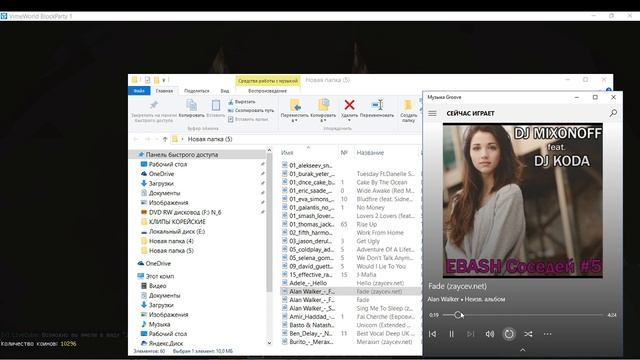This screenshot has width=640, height=360.
Task: Select file Burito_-_Merax...
Action: [311, 342]
